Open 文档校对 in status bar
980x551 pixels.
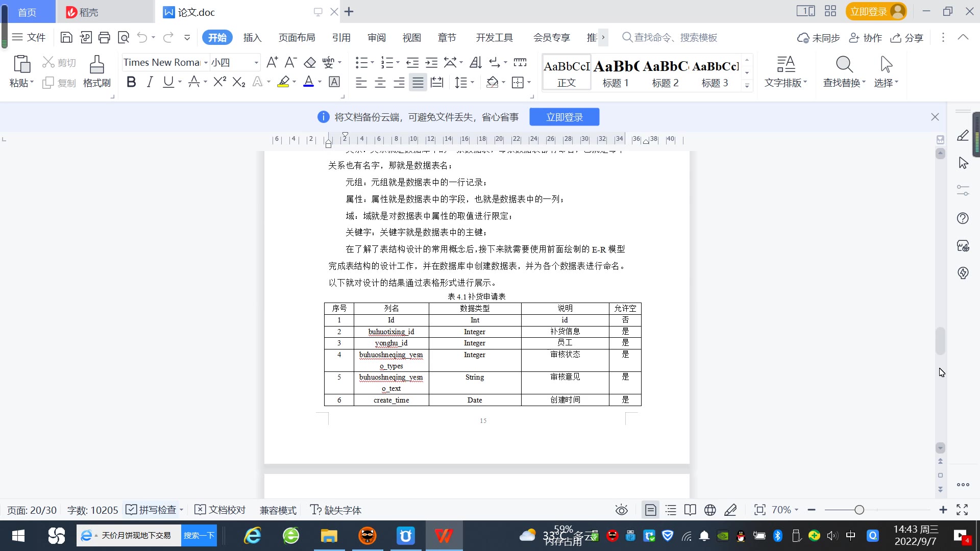click(x=220, y=510)
